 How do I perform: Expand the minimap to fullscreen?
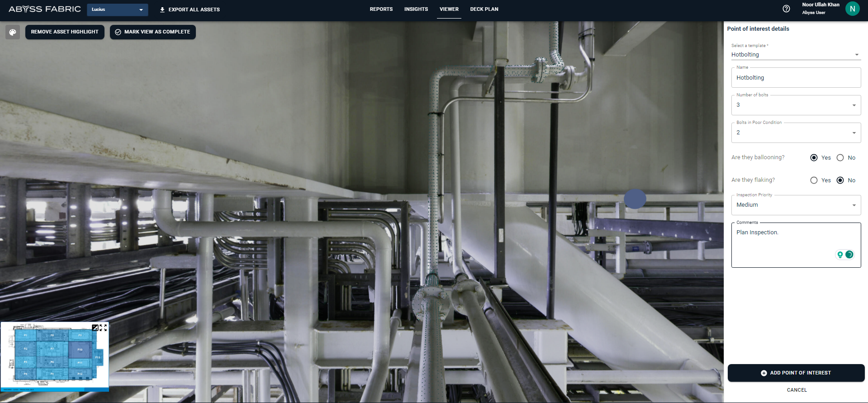coord(103,327)
